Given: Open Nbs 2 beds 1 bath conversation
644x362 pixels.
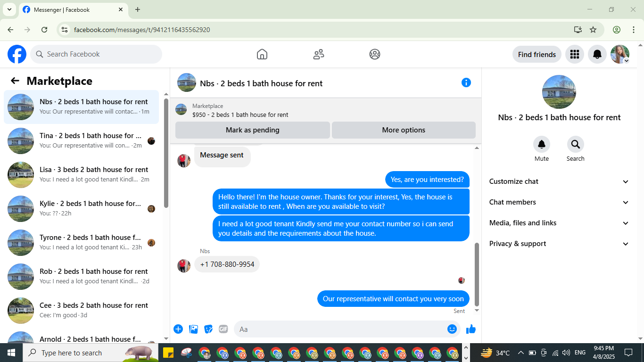Looking at the screenshot, I should (x=82, y=107).
